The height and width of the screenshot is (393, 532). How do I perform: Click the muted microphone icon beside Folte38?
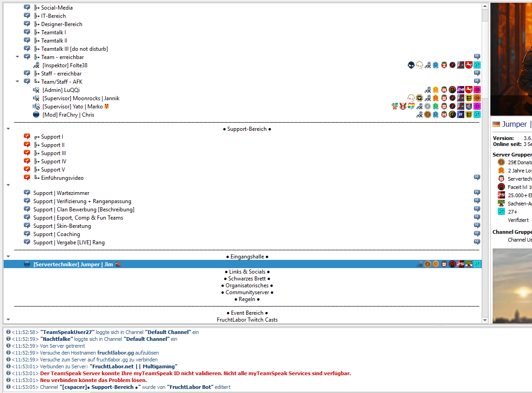coord(37,65)
